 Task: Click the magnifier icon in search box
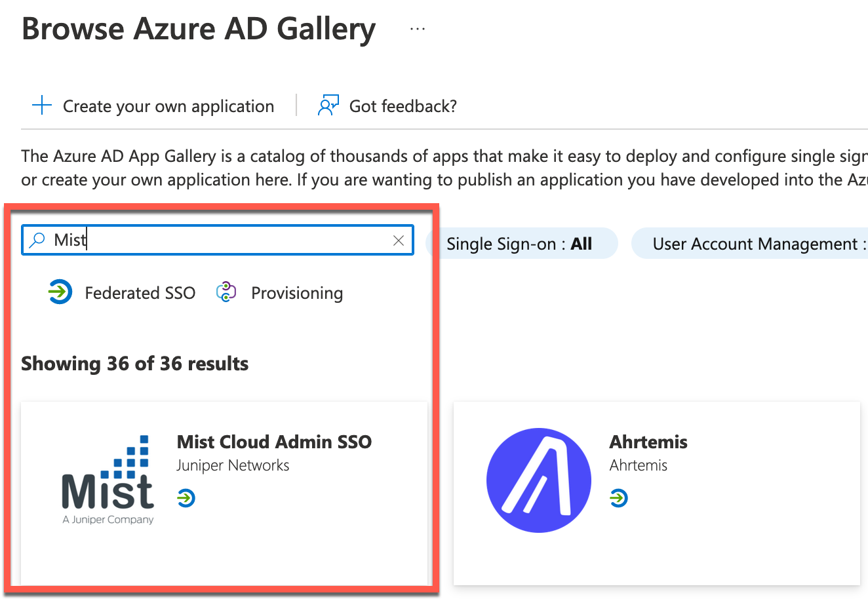pos(38,241)
